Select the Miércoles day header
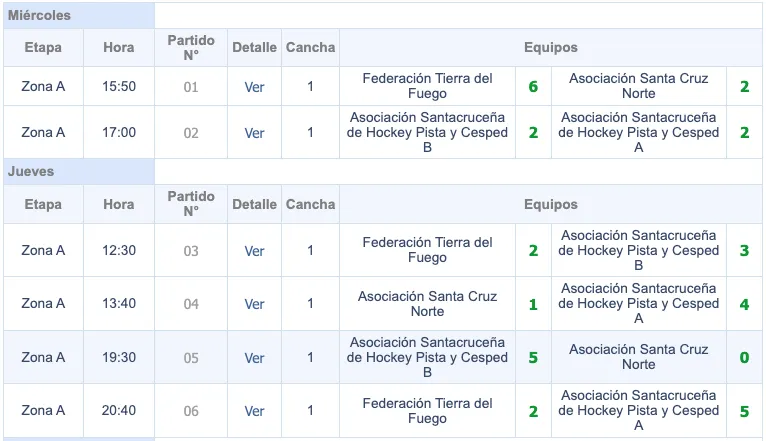 [x=39, y=16]
